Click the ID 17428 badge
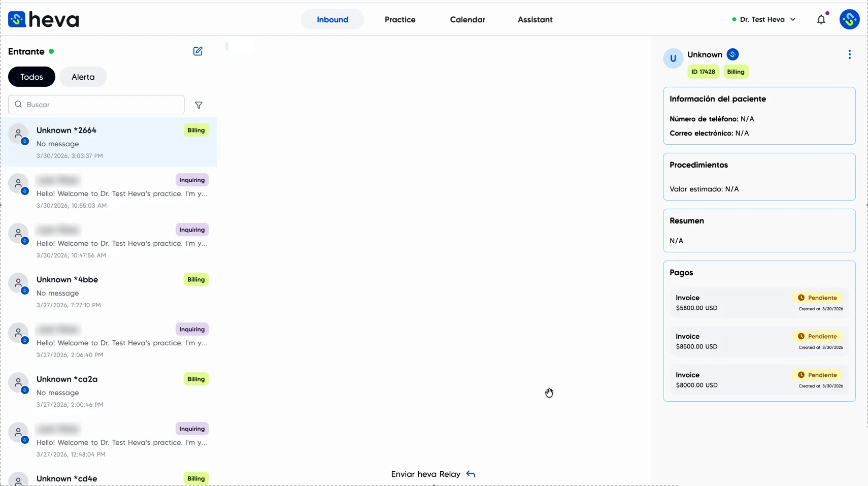The width and height of the screenshot is (868, 486). [703, 72]
